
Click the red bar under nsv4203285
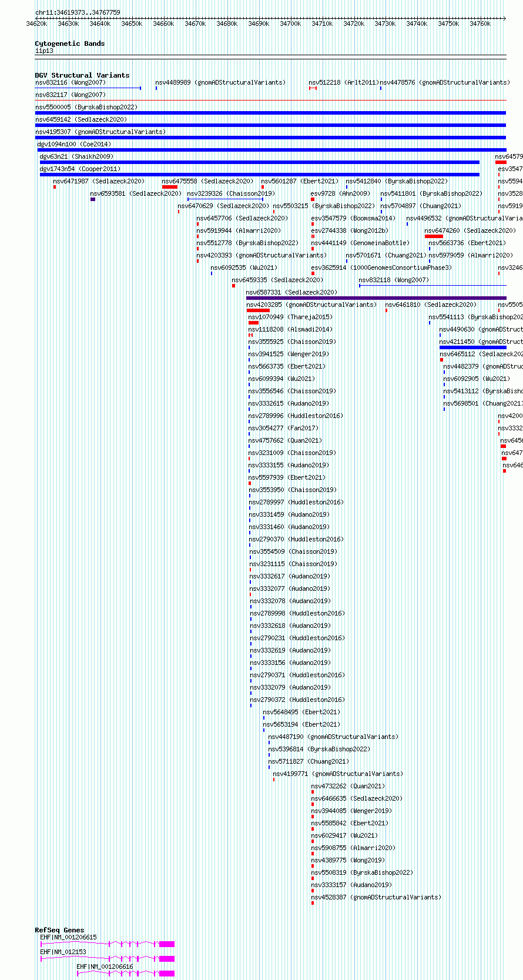259,310
